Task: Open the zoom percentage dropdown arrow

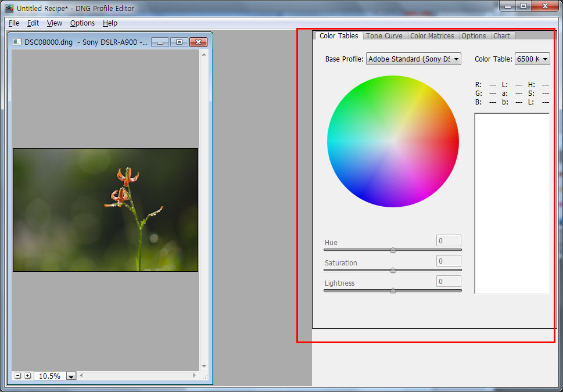Action: point(71,376)
